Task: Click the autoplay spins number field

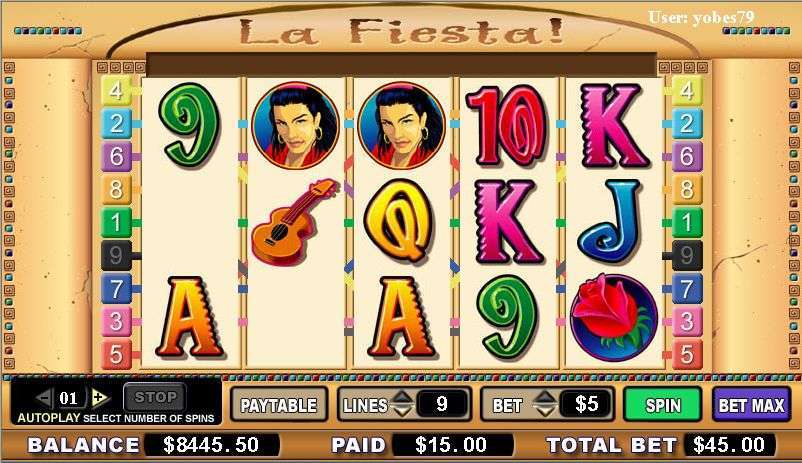Action: [69, 398]
